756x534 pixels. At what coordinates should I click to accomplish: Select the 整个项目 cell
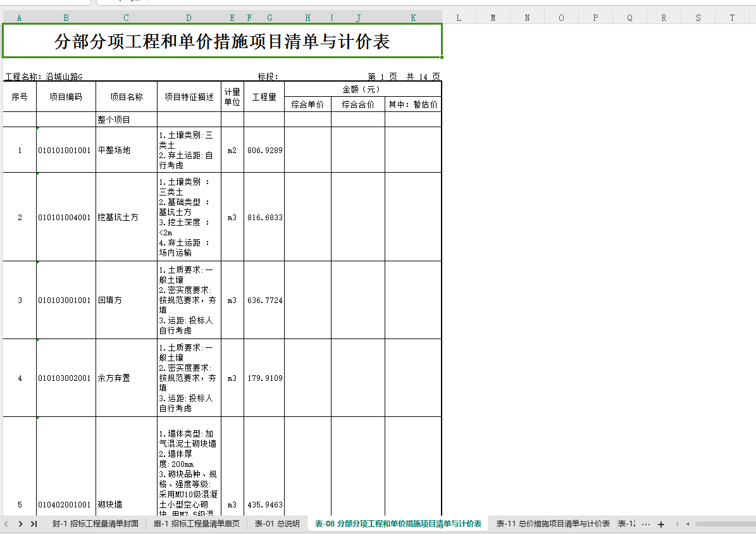127,120
